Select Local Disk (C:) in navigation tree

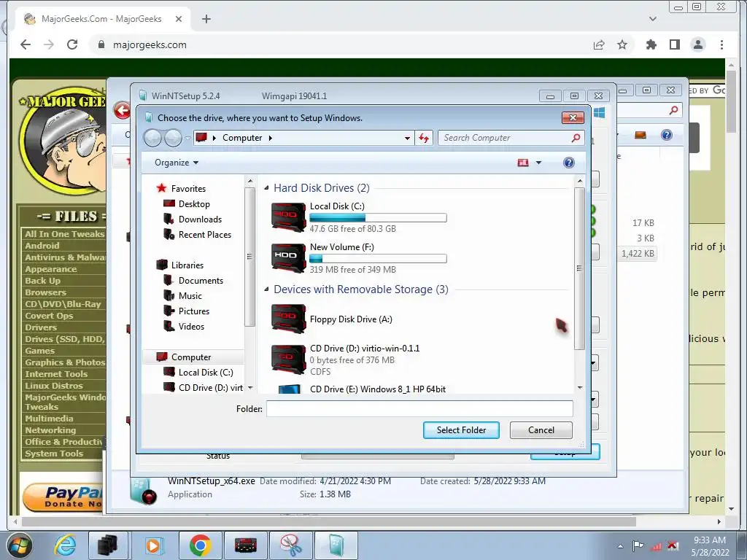[x=206, y=373]
